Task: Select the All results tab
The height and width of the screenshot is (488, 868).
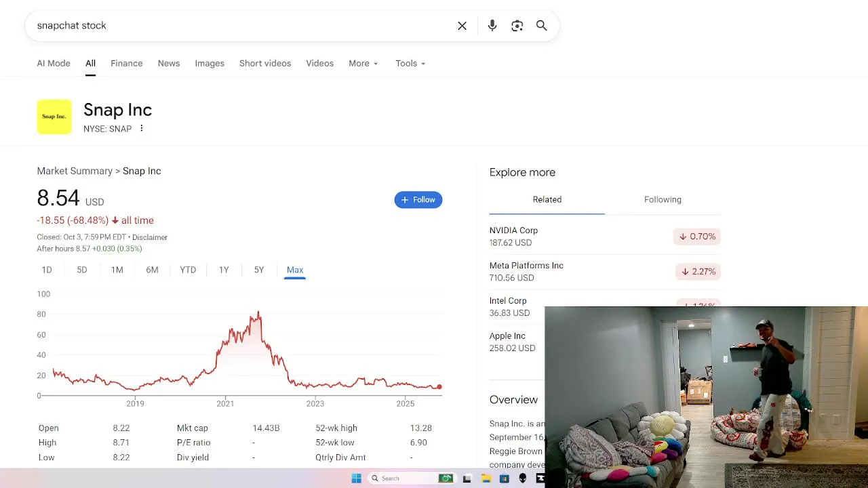Action: pyautogui.click(x=90, y=63)
